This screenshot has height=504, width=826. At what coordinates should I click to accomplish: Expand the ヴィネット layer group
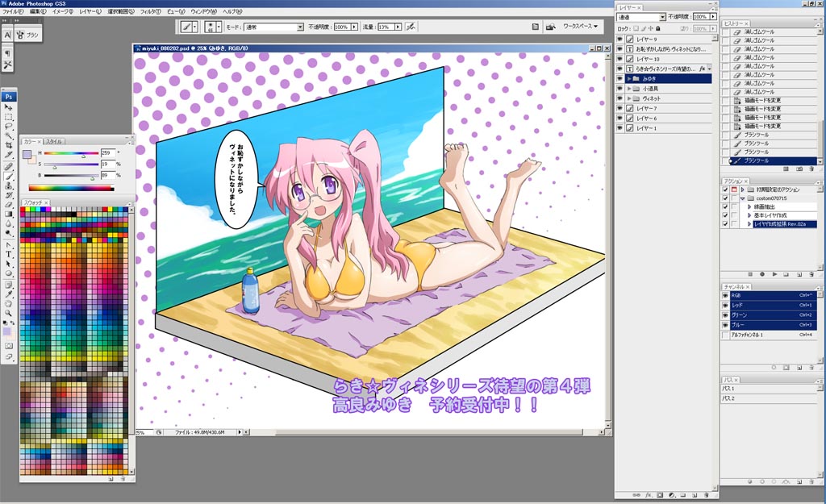(629, 98)
